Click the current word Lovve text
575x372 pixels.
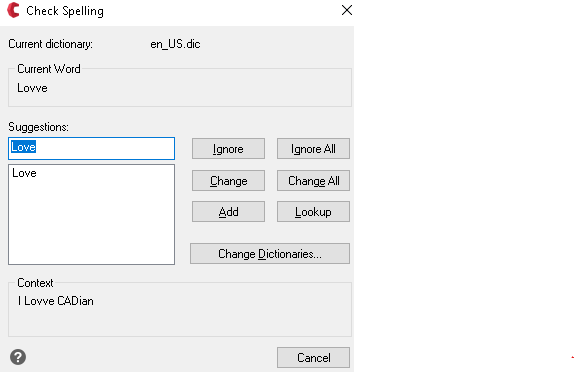[32, 88]
